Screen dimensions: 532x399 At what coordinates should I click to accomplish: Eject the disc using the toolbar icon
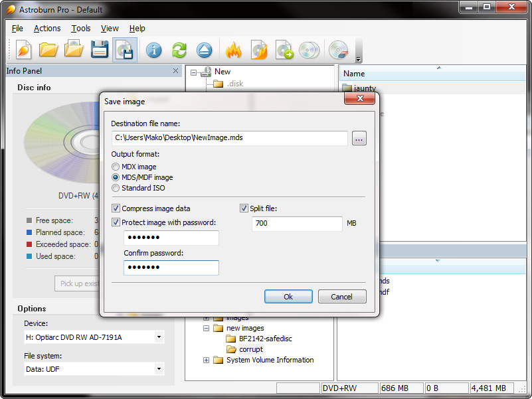tap(204, 50)
